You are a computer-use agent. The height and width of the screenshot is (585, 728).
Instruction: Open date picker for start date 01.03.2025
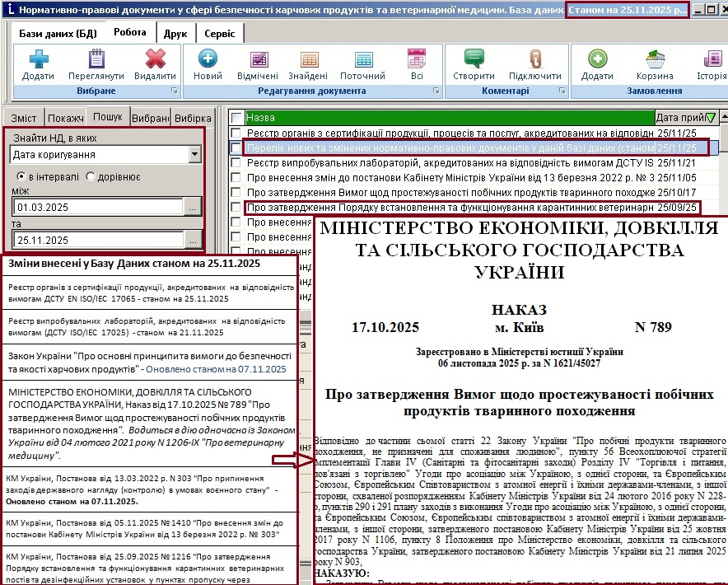point(193,208)
